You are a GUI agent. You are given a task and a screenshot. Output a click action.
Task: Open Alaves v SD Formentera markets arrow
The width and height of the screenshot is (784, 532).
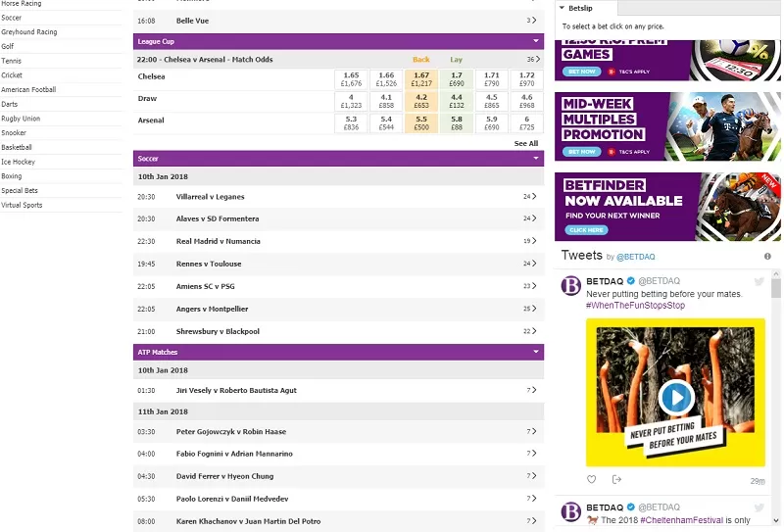point(534,218)
